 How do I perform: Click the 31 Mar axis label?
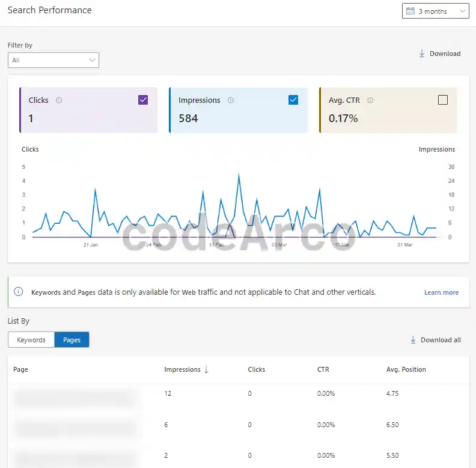[x=404, y=245]
